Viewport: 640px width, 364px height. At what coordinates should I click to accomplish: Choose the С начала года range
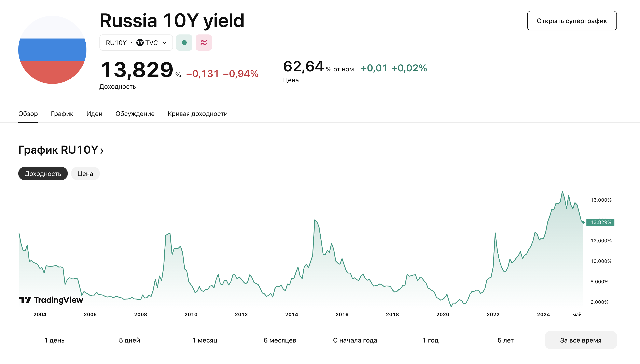(x=355, y=340)
